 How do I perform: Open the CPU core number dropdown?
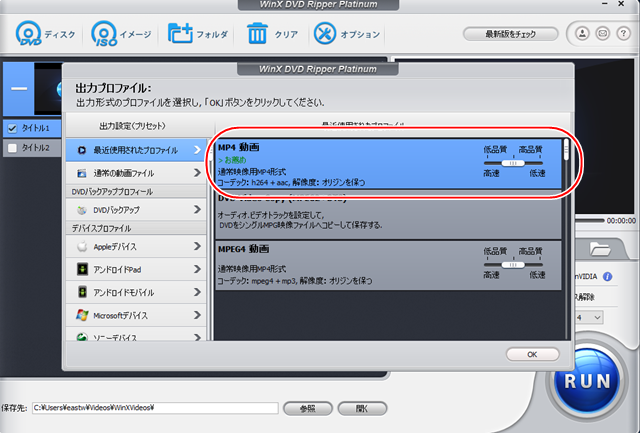coord(590,318)
